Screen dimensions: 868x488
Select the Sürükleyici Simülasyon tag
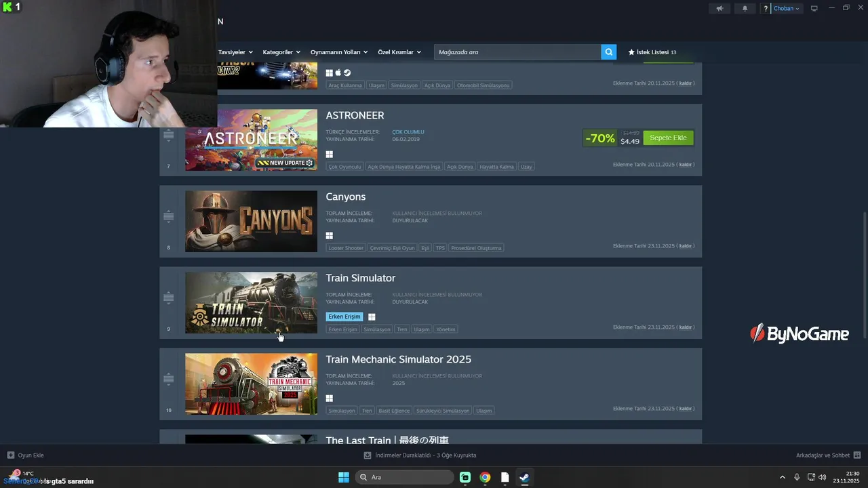(443, 411)
